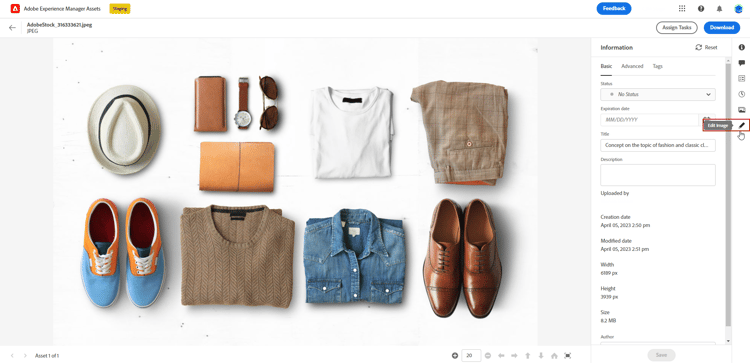Click the Description text field
Viewport: 750px width, 363px height.
point(658,175)
